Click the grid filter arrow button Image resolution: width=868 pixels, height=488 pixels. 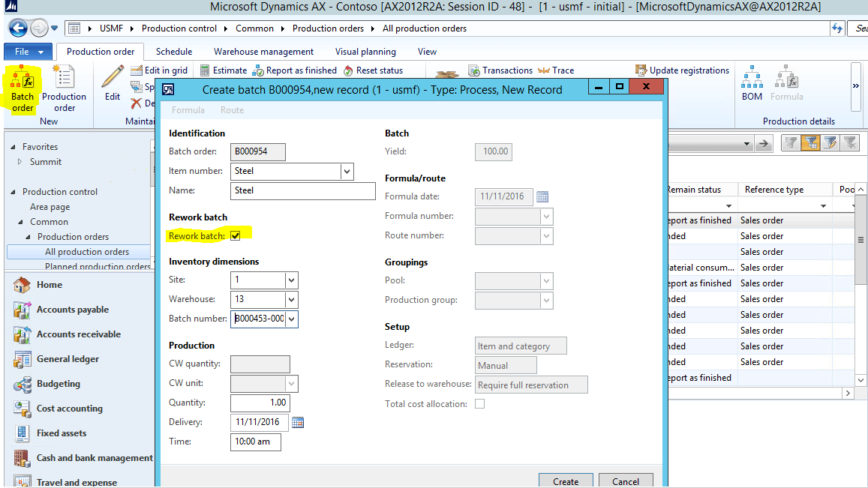point(764,144)
